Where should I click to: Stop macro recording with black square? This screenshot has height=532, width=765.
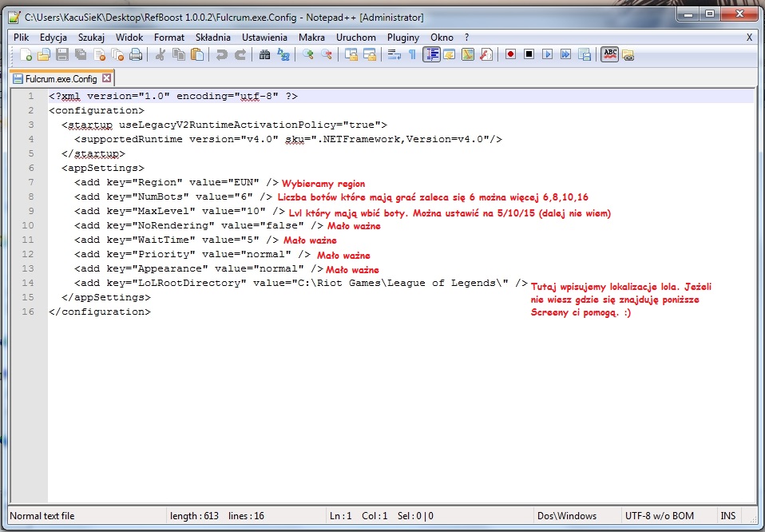(529, 54)
